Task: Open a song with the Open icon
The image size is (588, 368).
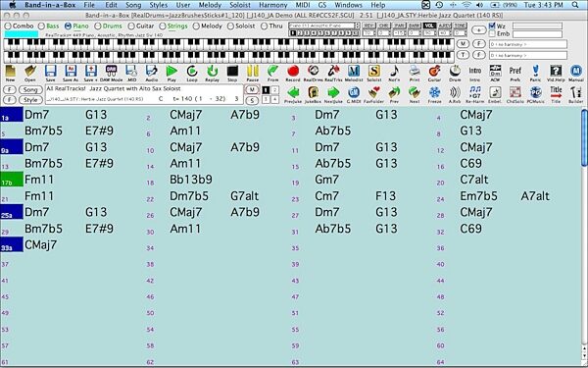Action: (x=30, y=73)
